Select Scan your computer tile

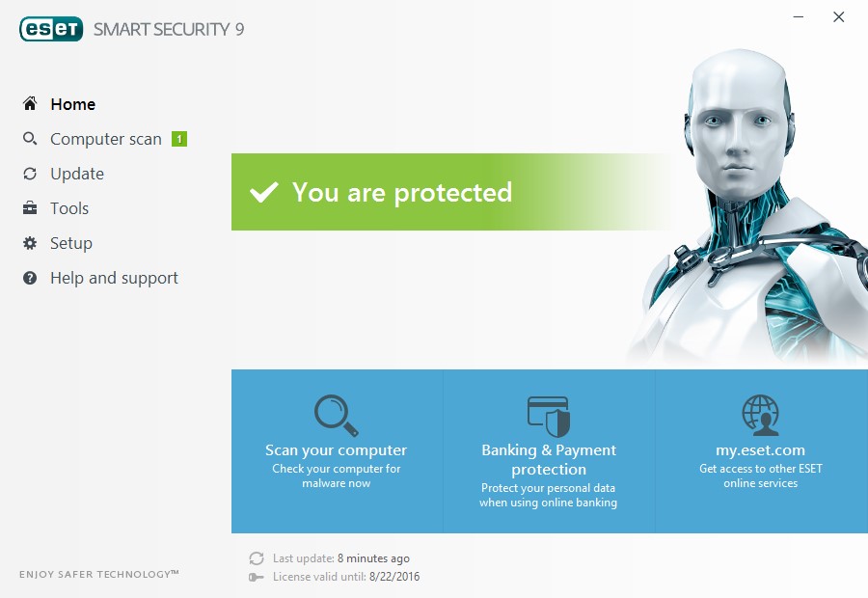[337, 451]
